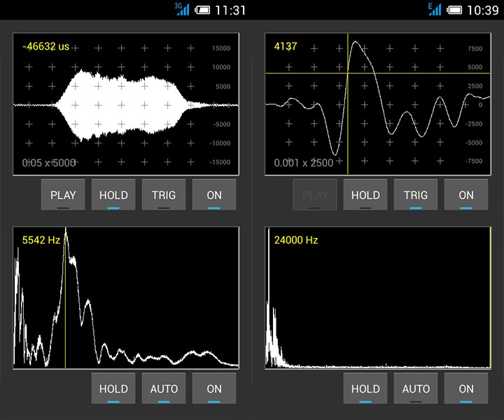Switch off ON button beside left scope TRIG

coord(214,195)
